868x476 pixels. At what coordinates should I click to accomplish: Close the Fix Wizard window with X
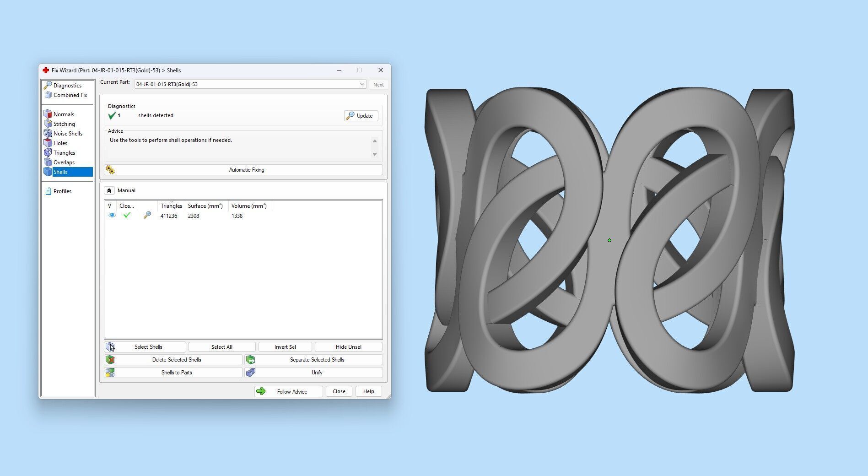381,70
